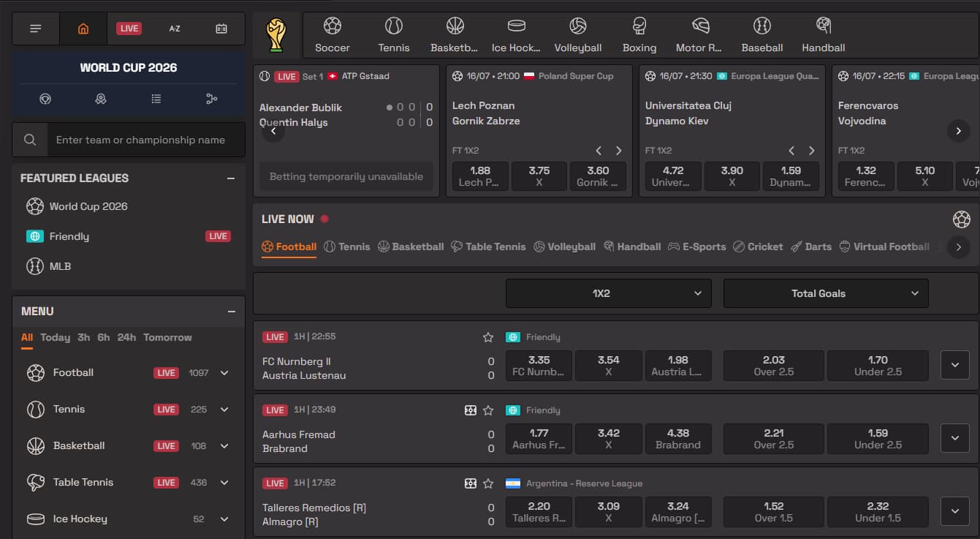Switch to the Tennis tab under Live Now
The image size is (980, 539).
[x=347, y=246]
